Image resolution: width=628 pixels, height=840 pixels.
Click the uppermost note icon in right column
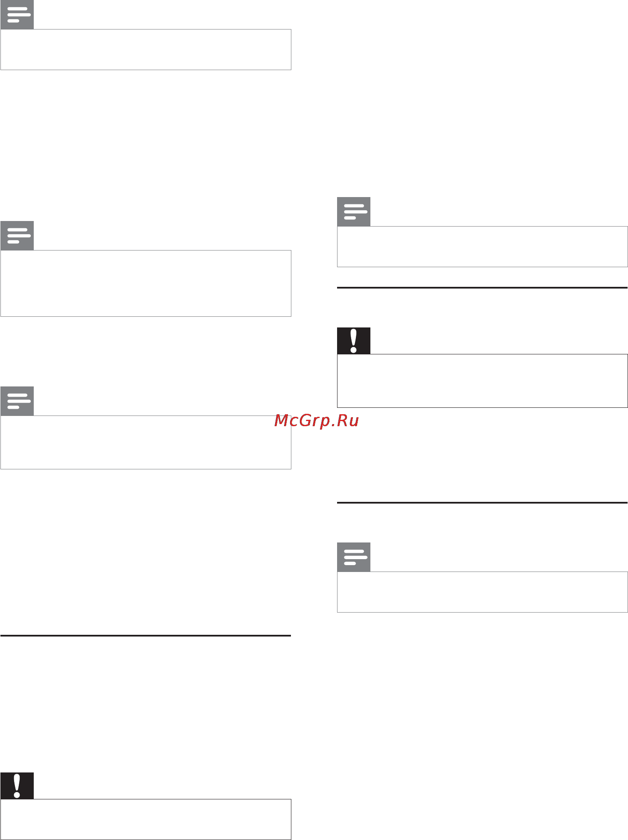click(x=354, y=212)
